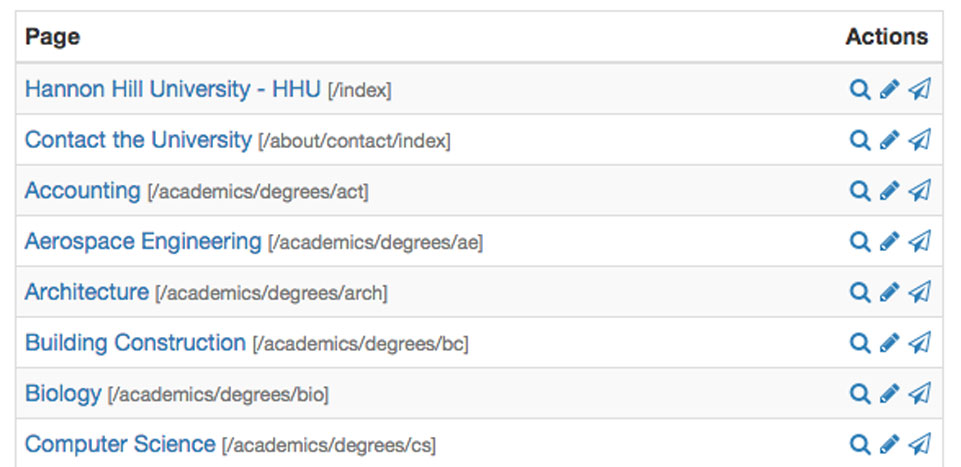Edit the Architecture page via pencil icon
Viewport: 961px width, 467px height.
[889, 292]
